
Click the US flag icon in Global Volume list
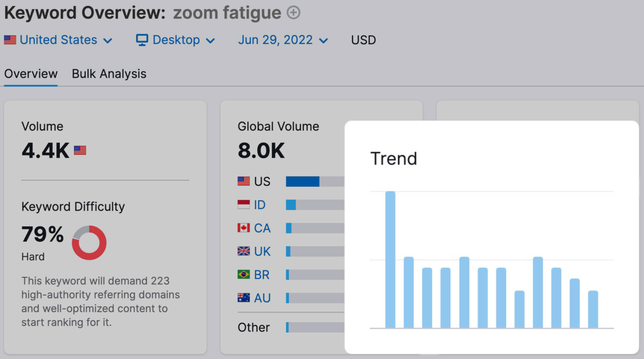coord(244,181)
